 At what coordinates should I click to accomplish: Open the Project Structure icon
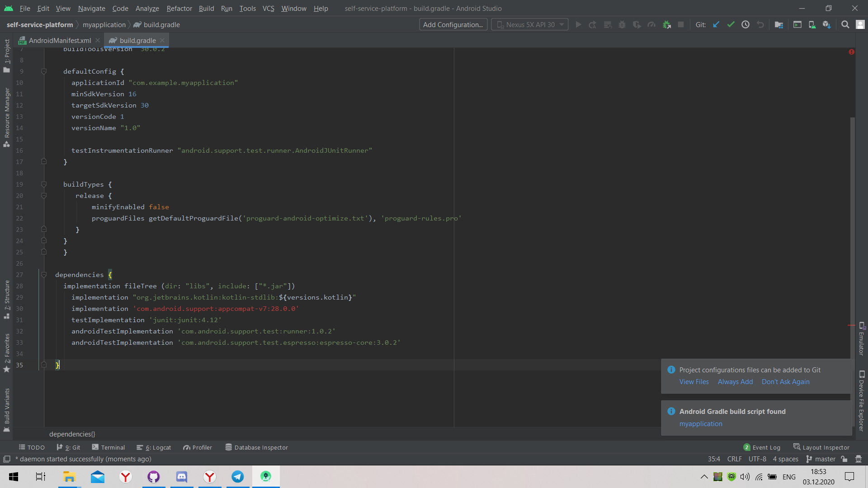pyautogui.click(x=778, y=25)
